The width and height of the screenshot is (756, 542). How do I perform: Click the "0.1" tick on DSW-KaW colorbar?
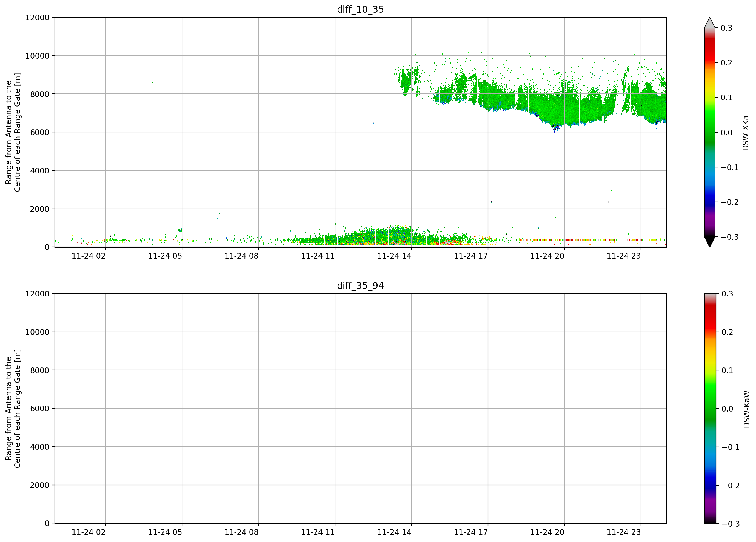click(x=727, y=371)
